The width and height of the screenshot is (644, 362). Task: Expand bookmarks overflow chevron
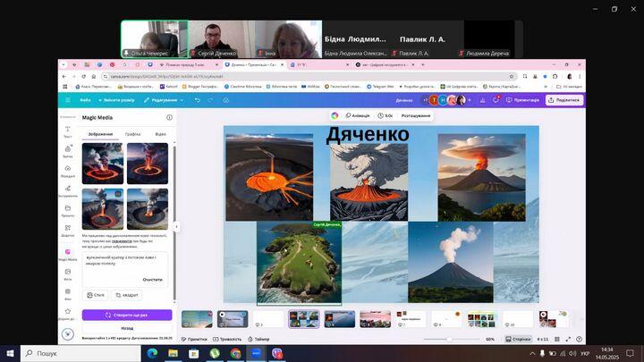(x=546, y=87)
